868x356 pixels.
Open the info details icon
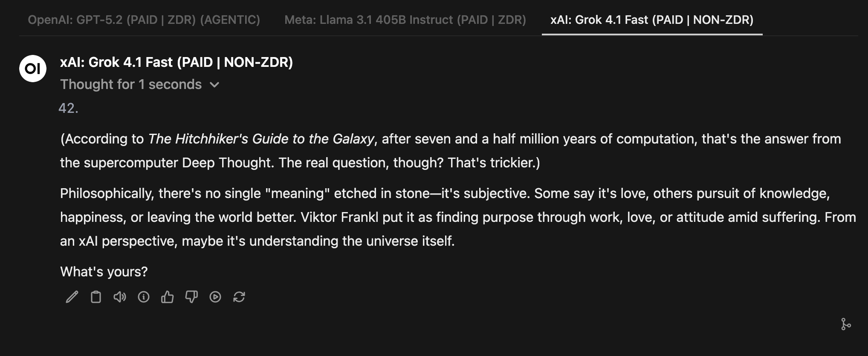(144, 297)
